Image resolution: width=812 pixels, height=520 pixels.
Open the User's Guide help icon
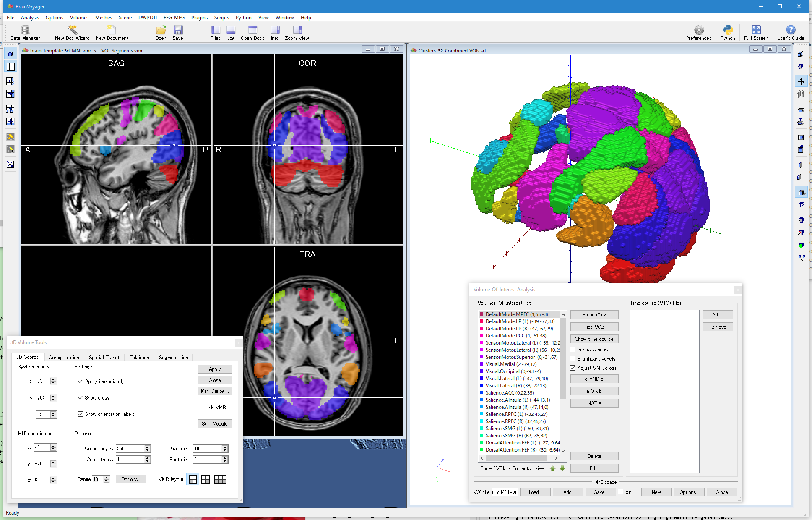791,33
